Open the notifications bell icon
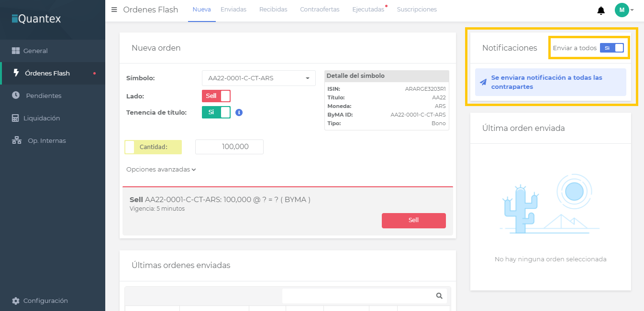Screen dimensions: 644x311 [x=601, y=11]
